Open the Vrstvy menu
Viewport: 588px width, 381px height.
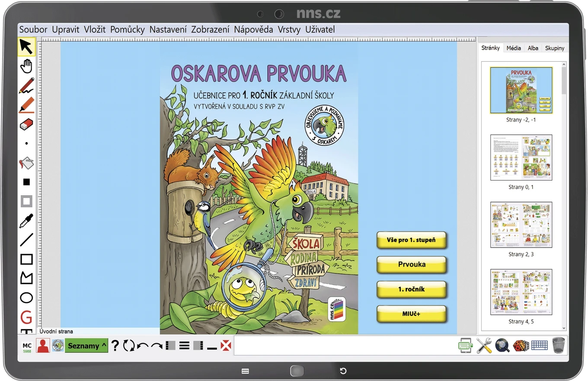[289, 29]
